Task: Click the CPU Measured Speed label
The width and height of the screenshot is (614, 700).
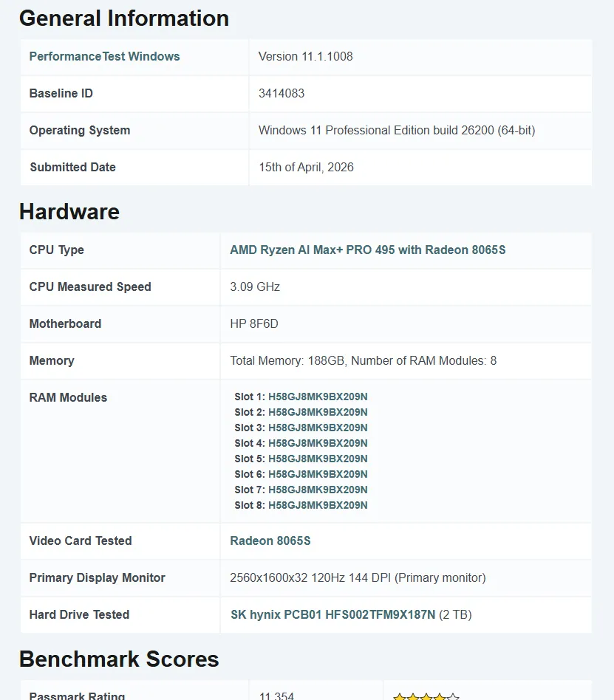Action: (90, 287)
